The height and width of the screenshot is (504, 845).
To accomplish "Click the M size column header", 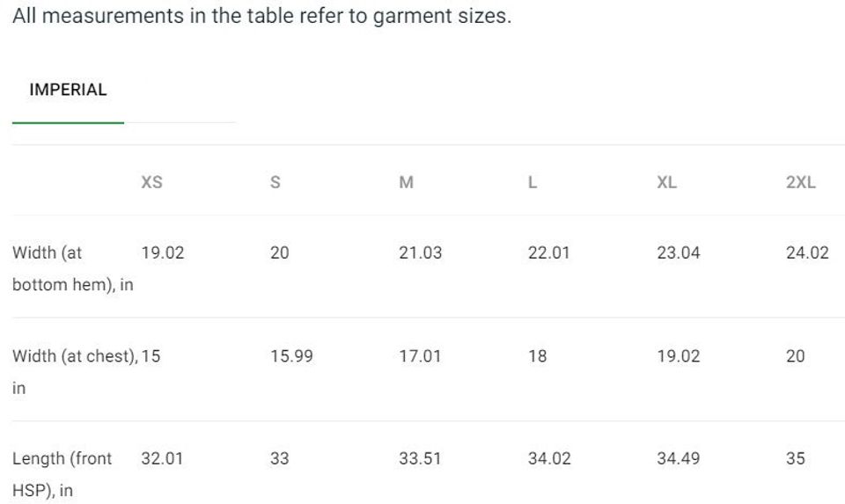I will coord(406,183).
